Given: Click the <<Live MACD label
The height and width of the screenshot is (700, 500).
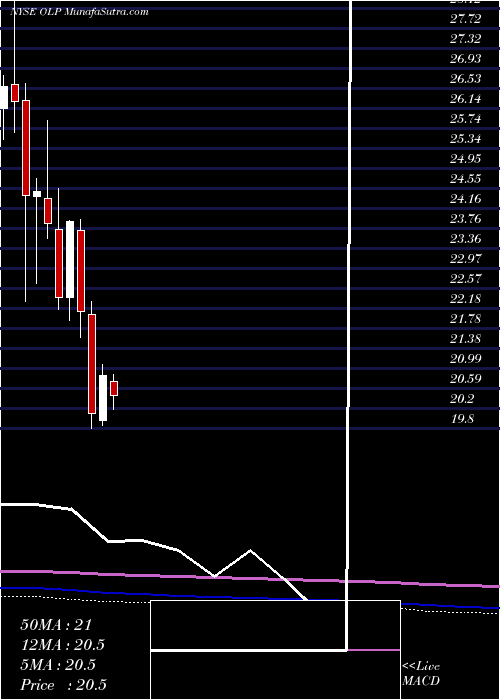Looking at the screenshot, I should click(x=421, y=674).
